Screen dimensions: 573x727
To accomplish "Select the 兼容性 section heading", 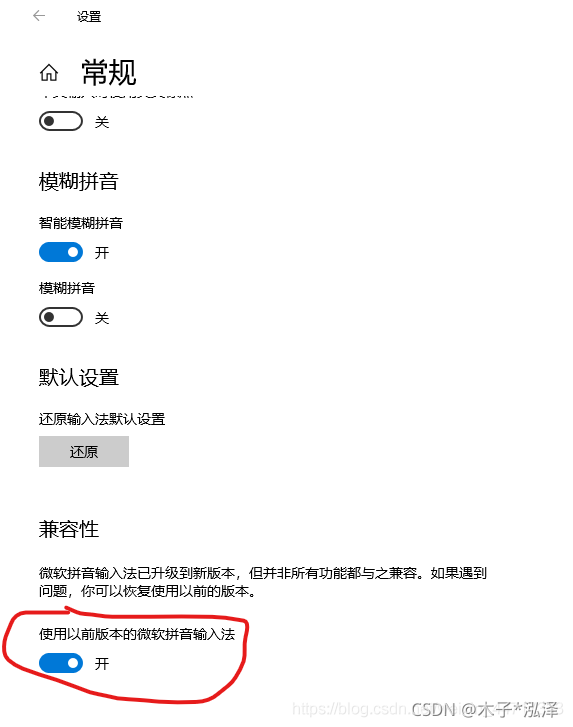I will pos(69,529).
